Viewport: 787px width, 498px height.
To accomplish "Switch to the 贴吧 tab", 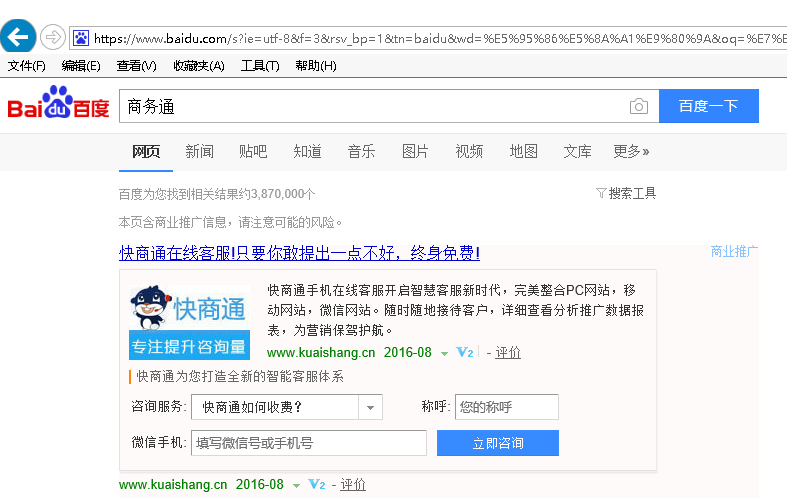I will [x=253, y=151].
